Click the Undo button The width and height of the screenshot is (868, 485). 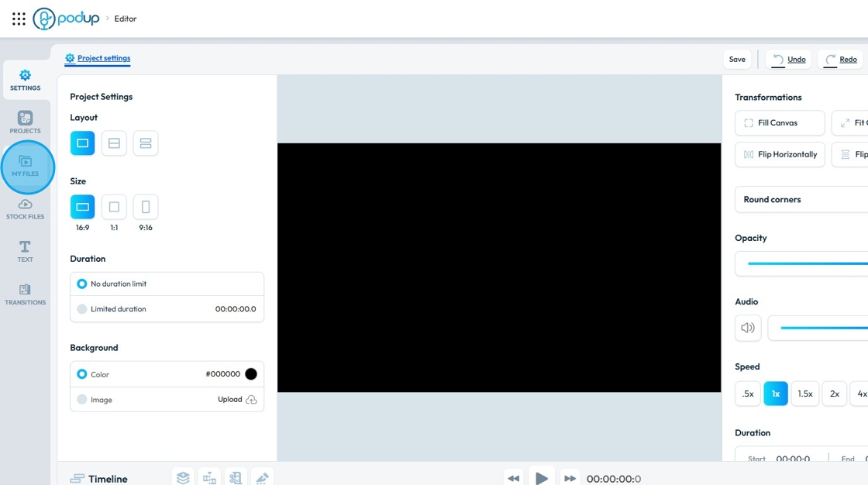coord(789,59)
